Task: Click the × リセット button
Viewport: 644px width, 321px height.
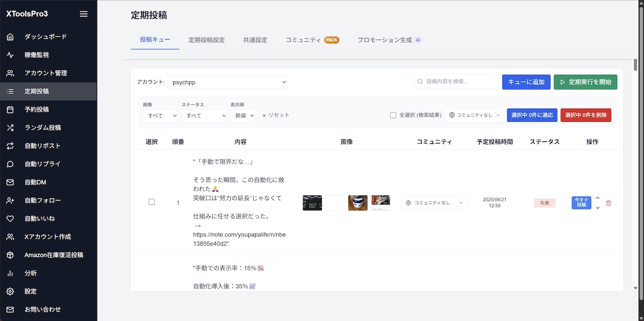Action: (276, 115)
